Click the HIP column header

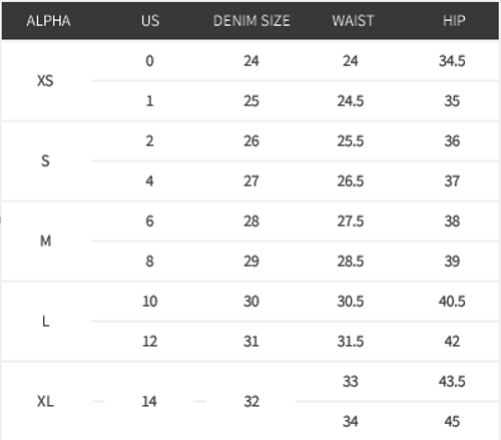point(454,21)
